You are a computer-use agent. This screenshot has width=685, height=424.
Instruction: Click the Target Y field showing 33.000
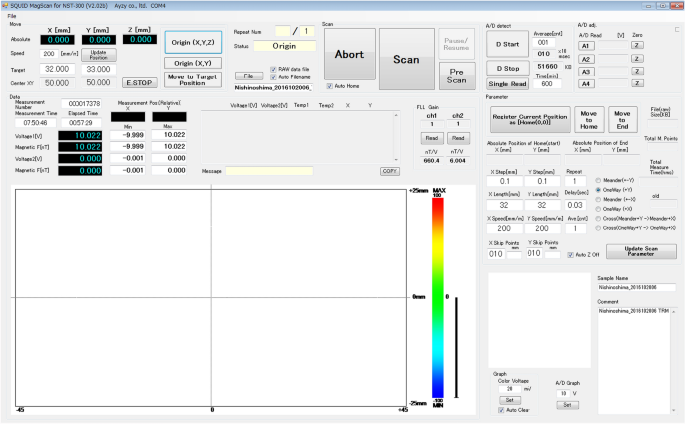point(98,69)
